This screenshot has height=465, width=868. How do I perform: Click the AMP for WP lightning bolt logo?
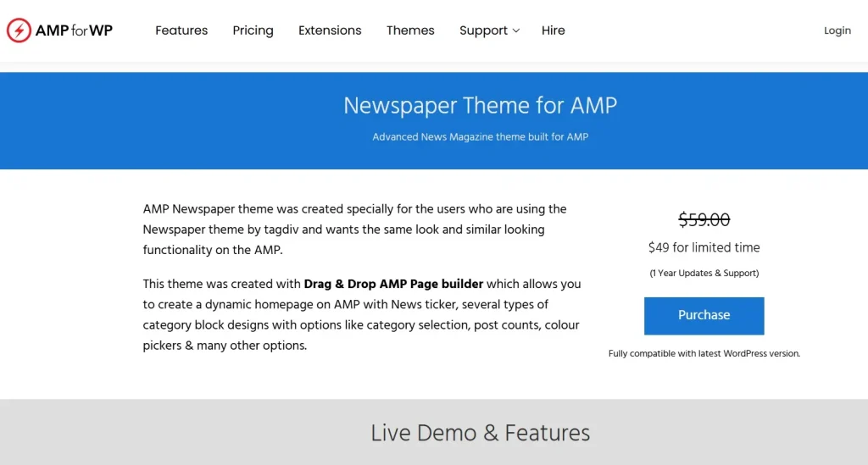(19, 30)
